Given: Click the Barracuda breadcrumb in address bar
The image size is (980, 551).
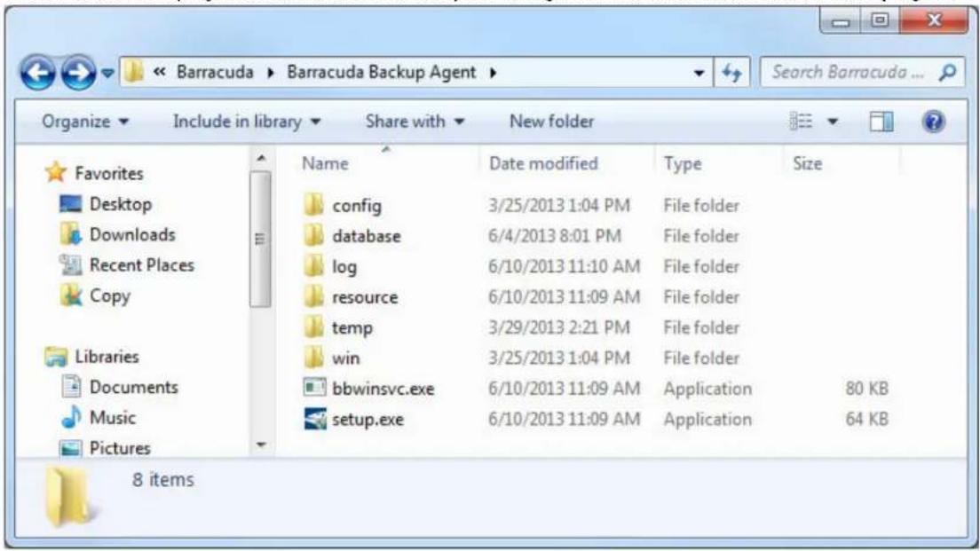Looking at the screenshot, I should point(215,73).
